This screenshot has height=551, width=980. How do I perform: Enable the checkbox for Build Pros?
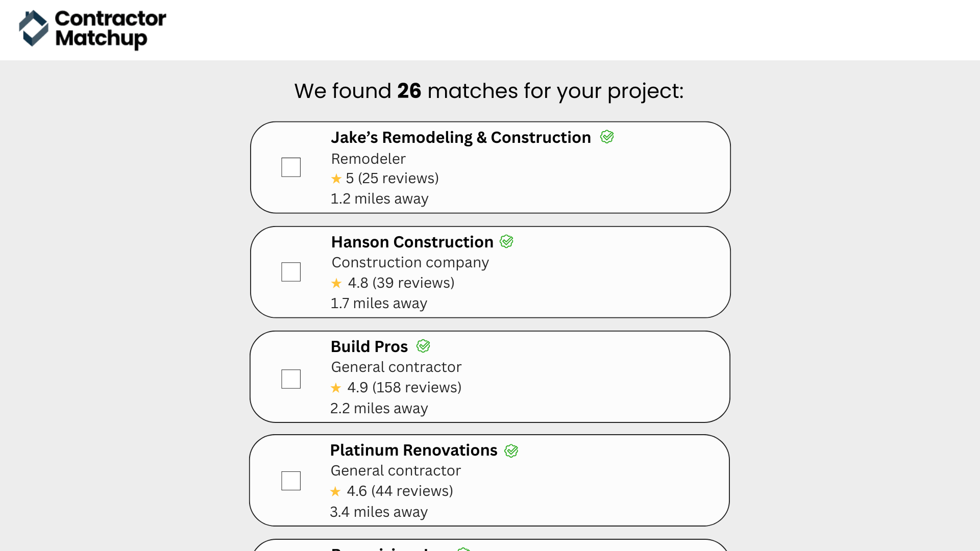290,379
